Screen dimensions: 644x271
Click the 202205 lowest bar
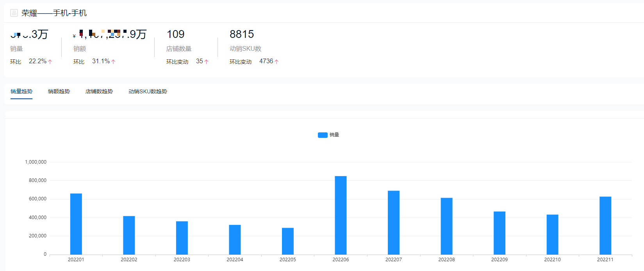click(288, 241)
